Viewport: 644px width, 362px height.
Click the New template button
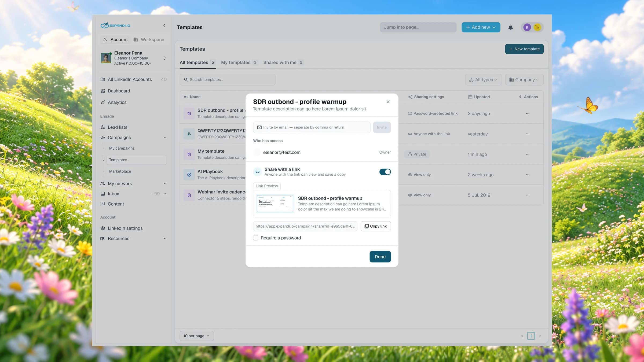pyautogui.click(x=524, y=49)
